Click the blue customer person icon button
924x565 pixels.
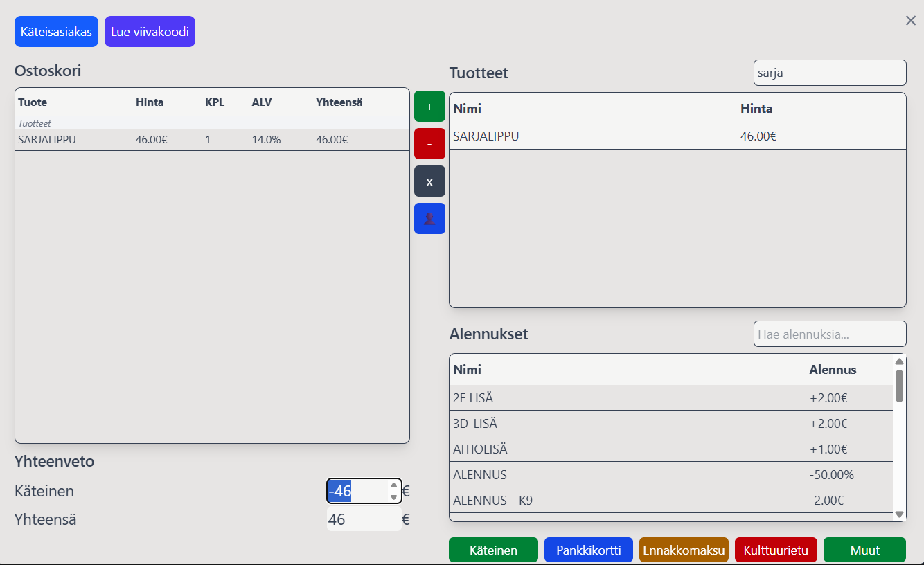[x=429, y=219]
